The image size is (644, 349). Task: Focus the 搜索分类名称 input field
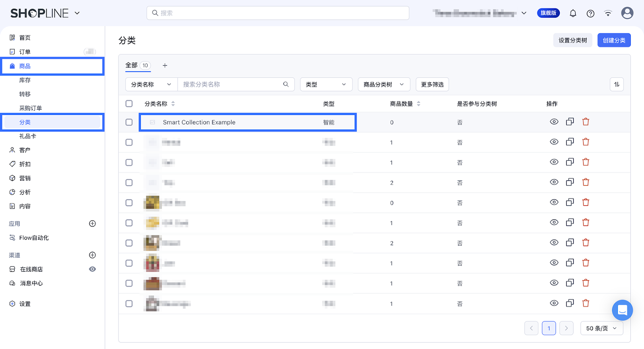(231, 84)
